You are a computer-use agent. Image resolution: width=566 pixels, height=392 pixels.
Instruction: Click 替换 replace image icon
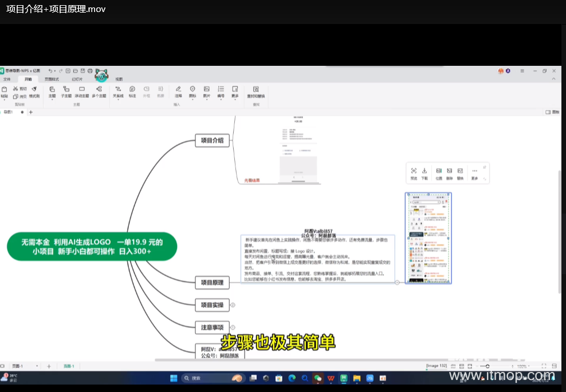(460, 173)
